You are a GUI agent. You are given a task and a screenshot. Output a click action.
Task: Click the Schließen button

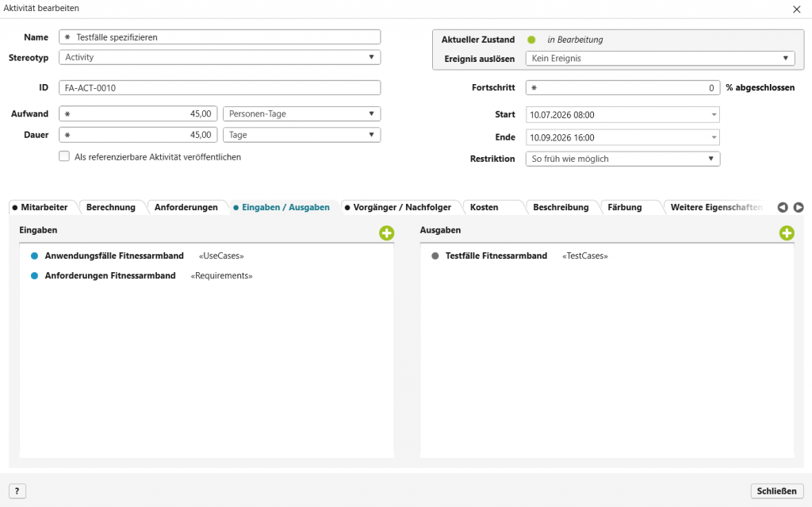[x=777, y=491]
